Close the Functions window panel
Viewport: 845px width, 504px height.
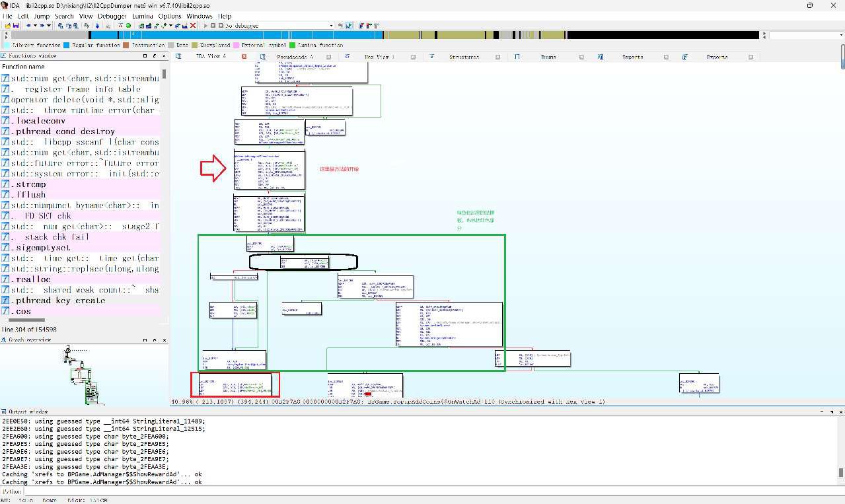click(163, 56)
